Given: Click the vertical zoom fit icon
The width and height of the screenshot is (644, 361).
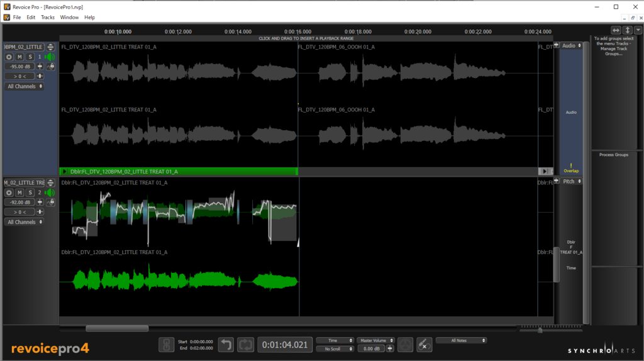Looking at the screenshot, I should 628,30.
